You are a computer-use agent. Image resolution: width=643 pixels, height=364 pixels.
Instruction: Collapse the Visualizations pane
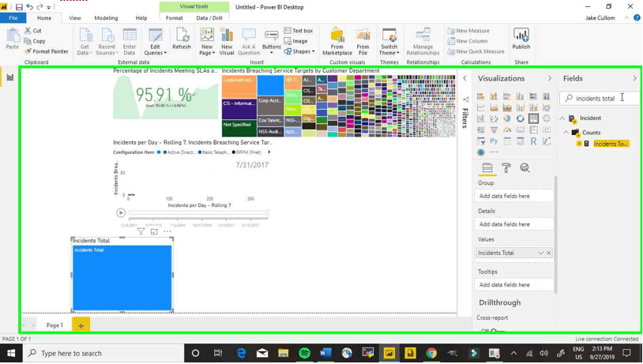pyautogui.click(x=550, y=78)
